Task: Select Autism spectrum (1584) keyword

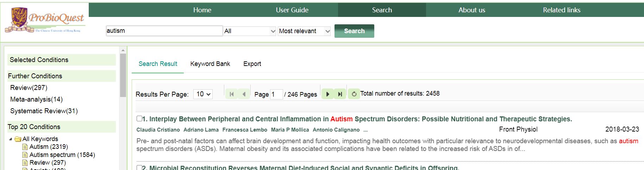Action: click(x=62, y=155)
